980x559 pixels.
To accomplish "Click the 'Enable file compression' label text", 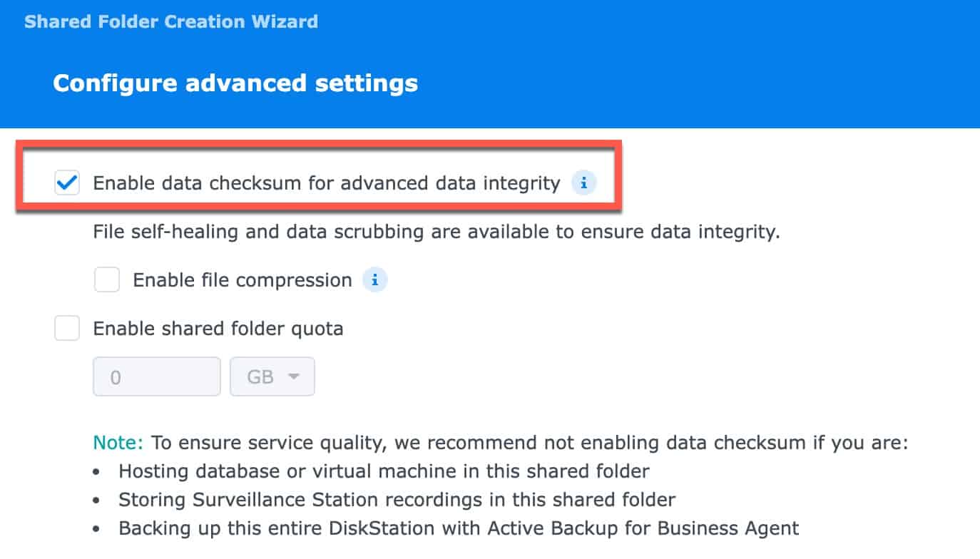I will point(243,280).
